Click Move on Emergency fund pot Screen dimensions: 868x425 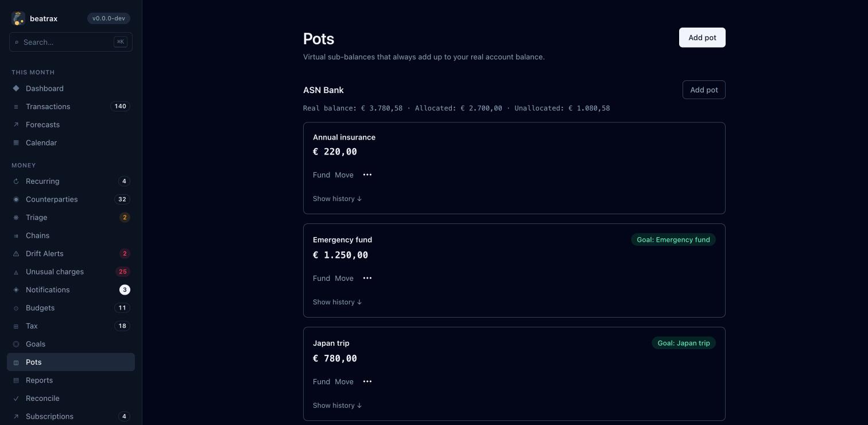click(x=344, y=278)
